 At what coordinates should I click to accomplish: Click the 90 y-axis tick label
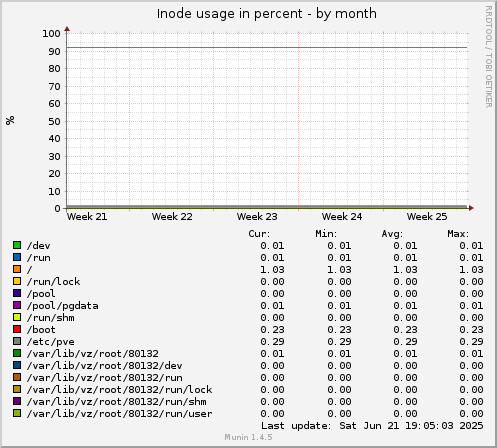tap(54, 51)
